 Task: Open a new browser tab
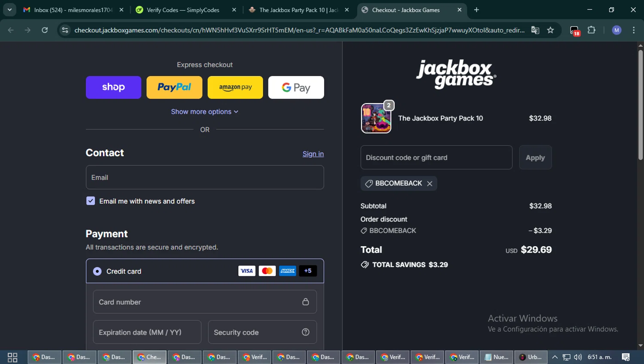click(477, 10)
